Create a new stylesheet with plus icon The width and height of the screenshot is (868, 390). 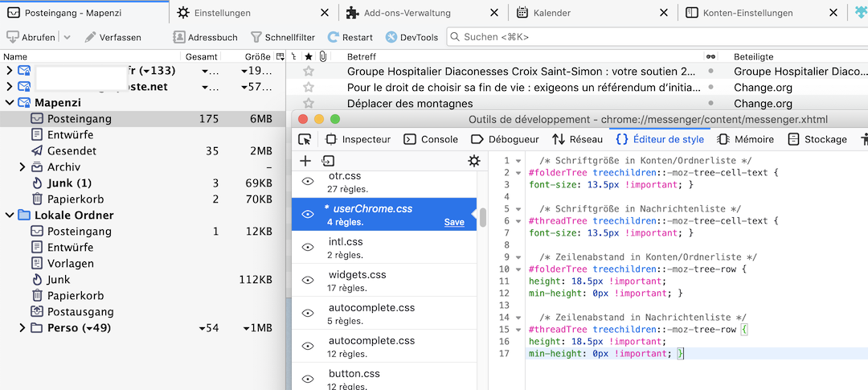pos(305,161)
